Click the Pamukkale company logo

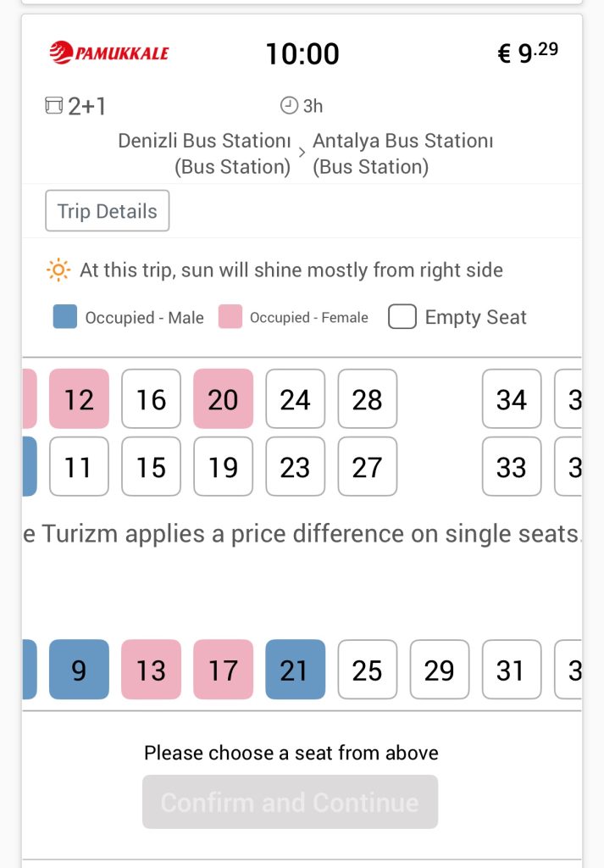tap(109, 53)
